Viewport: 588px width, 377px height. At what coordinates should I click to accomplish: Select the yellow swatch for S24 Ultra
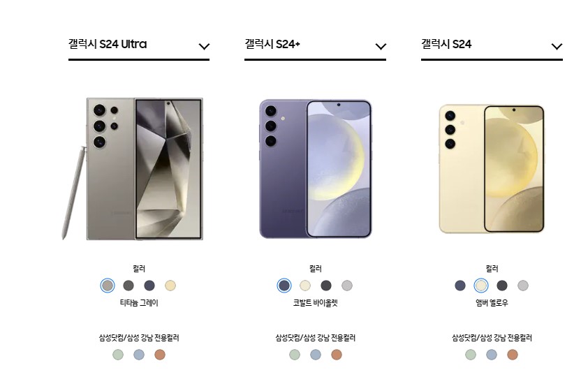pos(170,286)
